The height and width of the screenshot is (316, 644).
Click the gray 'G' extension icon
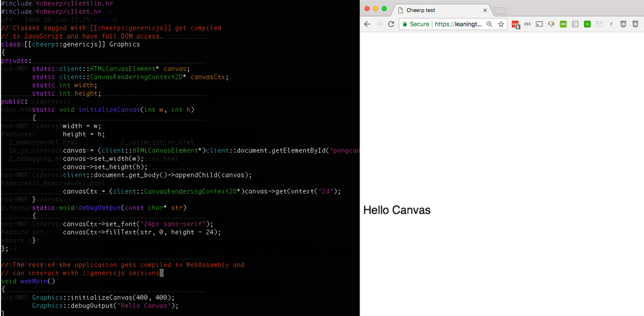point(575,24)
